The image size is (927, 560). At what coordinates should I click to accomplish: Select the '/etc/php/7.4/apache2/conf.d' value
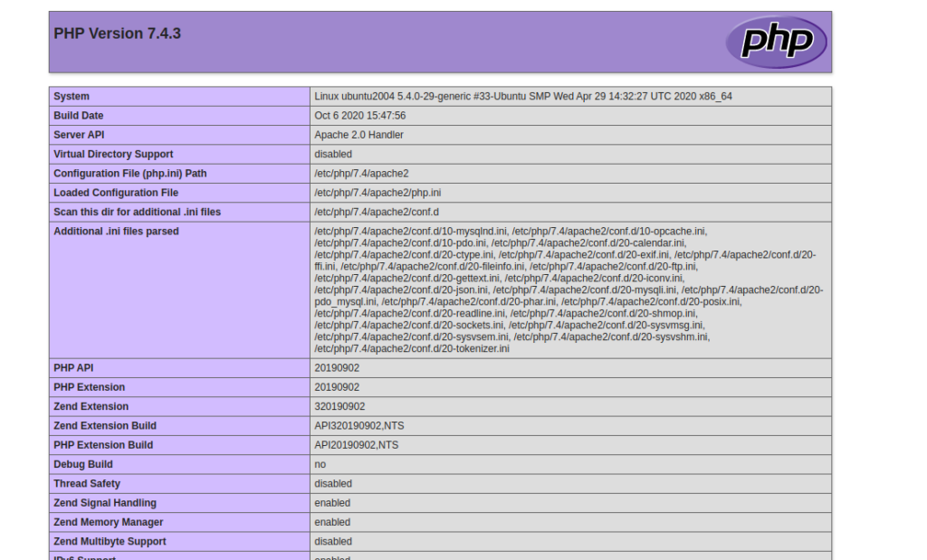(377, 212)
